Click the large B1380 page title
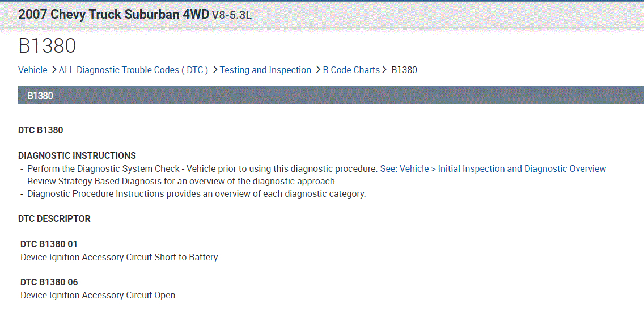The image size is (644, 312). (x=47, y=47)
